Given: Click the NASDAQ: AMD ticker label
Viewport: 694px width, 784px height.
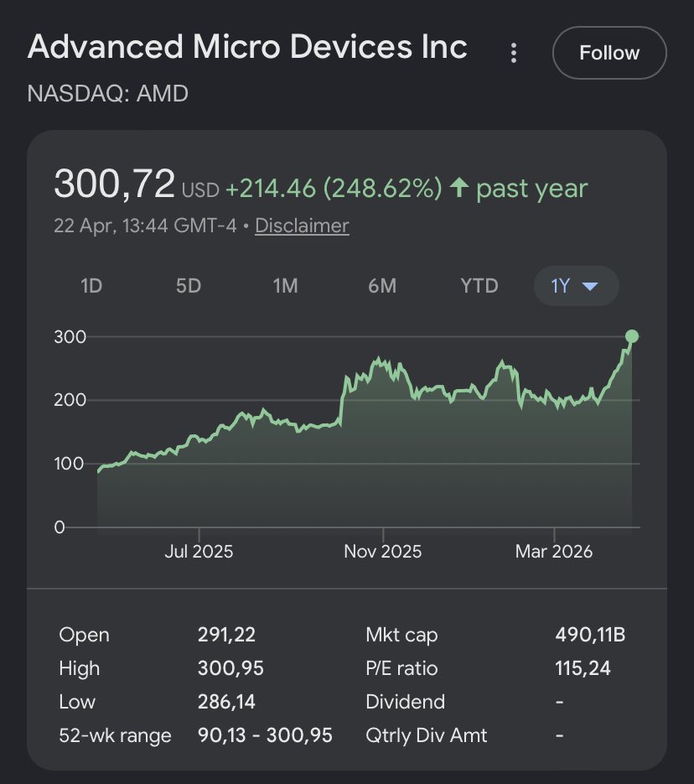Looking at the screenshot, I should [x=108, y=94].
